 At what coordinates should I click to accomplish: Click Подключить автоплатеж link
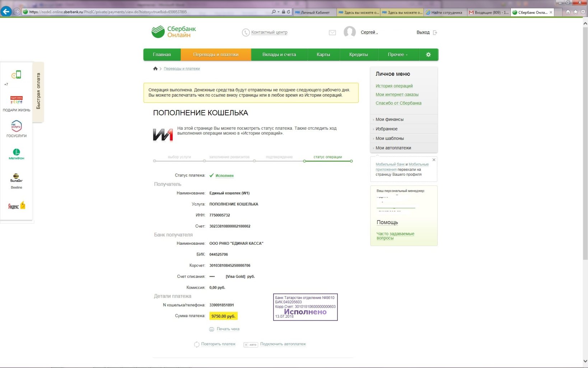click(283, 344)
